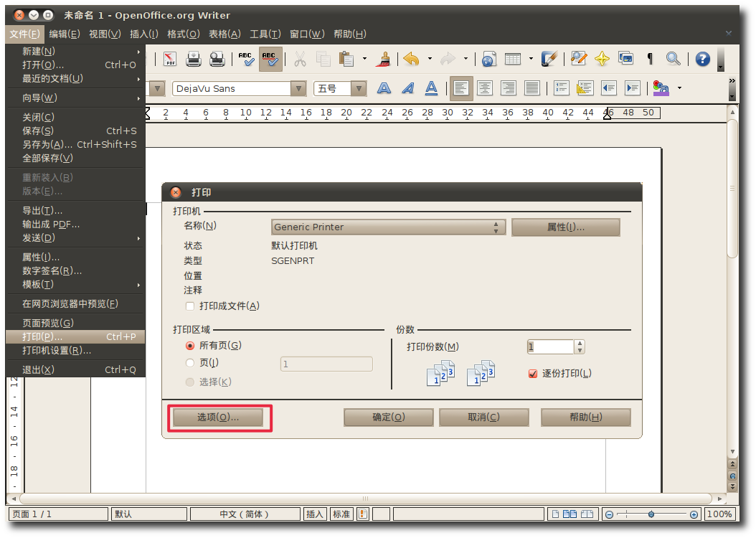Image resolution: width=756 pixels, height=538 pixels.
Task: Toggle the Bullets list icon
Action: click(x=585, y=88)
